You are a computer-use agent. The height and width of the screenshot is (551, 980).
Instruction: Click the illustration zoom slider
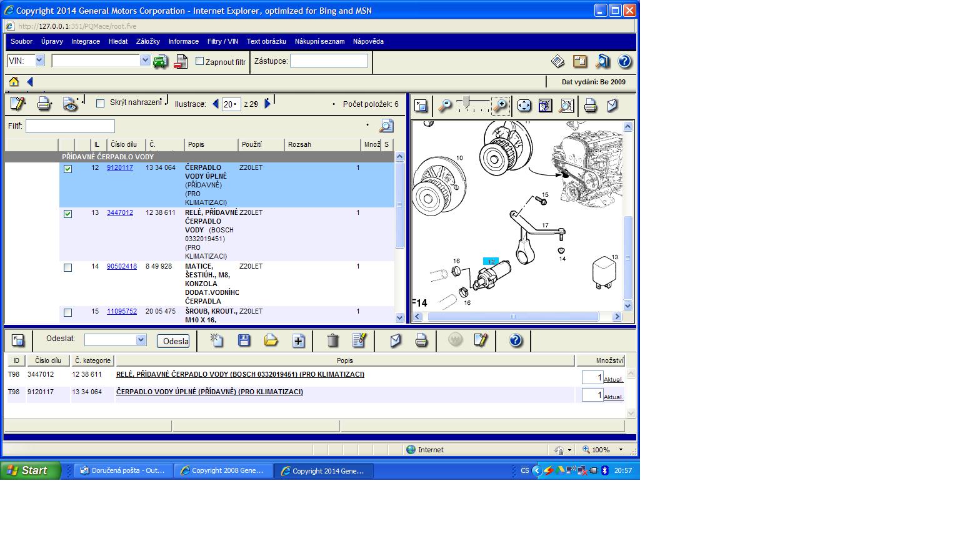(x=473, y=103)
